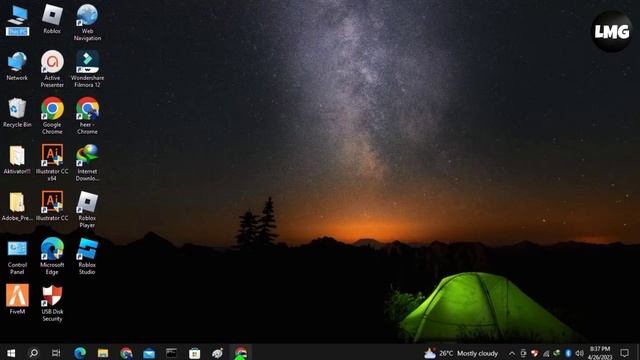
Task: Select the Internet Download Manager shortcut
Action: 87,162
